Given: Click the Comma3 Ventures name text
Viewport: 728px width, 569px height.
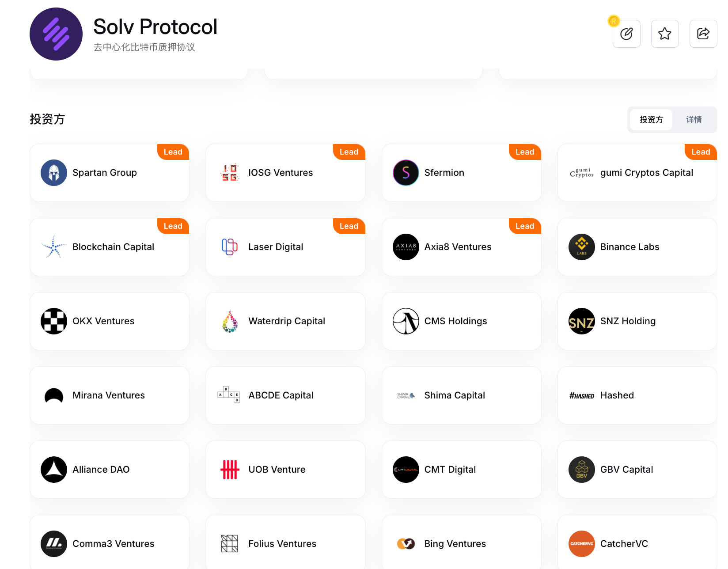Looking at the screenshot, I should coord(114,544).
